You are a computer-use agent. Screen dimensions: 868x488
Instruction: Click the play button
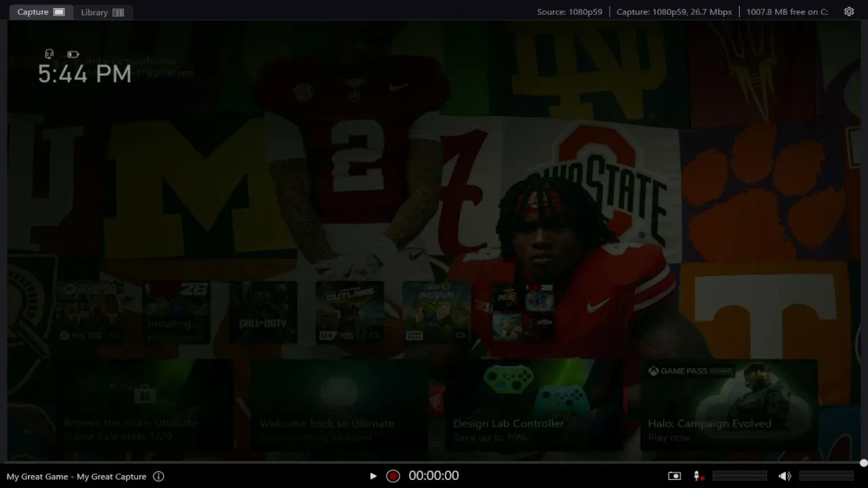click(373, 476)
